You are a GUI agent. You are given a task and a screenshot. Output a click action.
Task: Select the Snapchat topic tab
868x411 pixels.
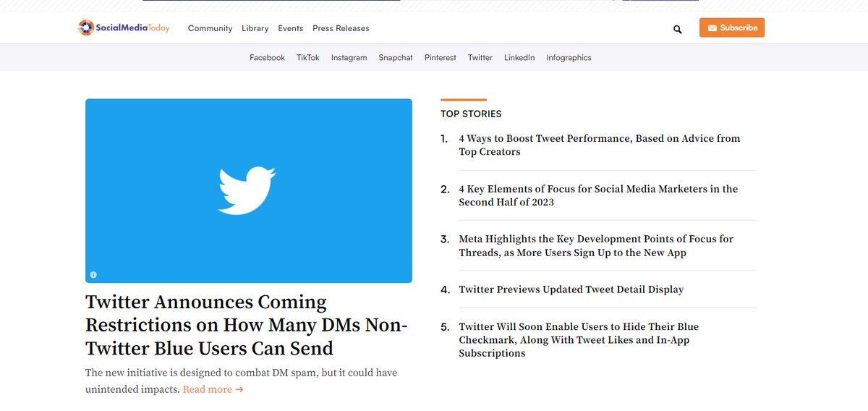coord(396,57)
